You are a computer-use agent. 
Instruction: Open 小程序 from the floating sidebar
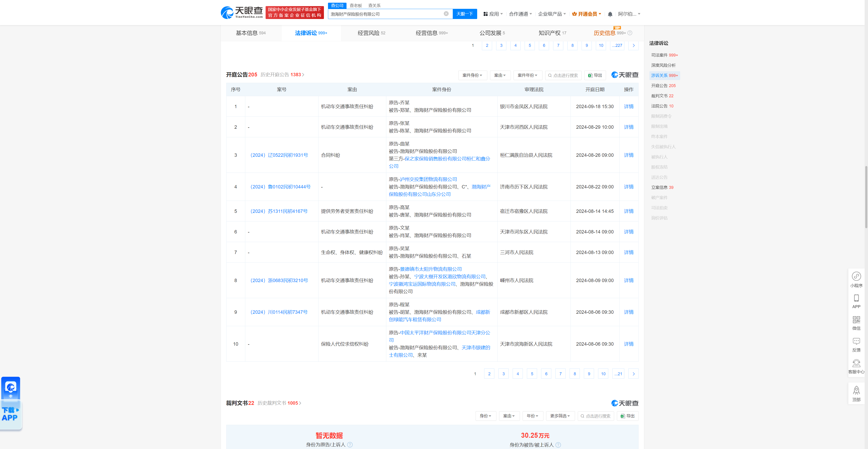click(x=856, y=279)
